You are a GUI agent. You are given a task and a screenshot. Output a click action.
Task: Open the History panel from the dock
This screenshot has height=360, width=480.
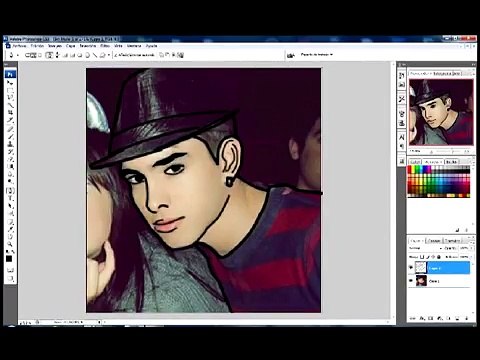pyautogui.click(x=402, y=75)
